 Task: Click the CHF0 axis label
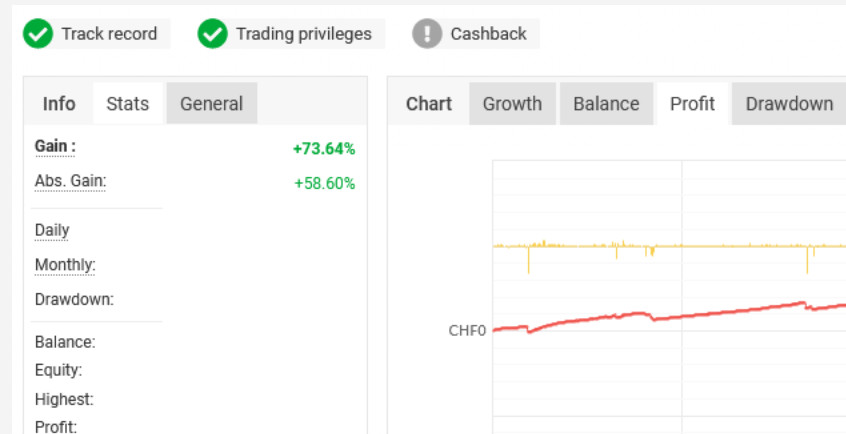click(467, 330)
